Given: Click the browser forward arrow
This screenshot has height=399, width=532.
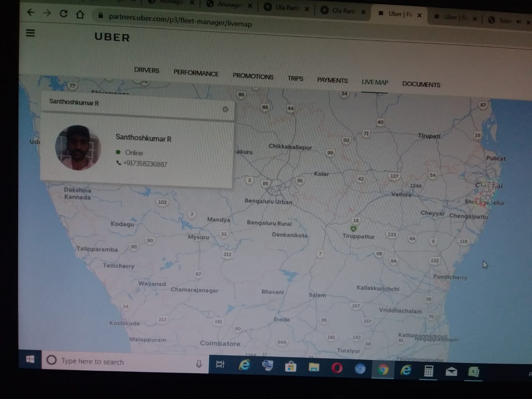Looking at the screenshot, I should [x=47, y=13].
